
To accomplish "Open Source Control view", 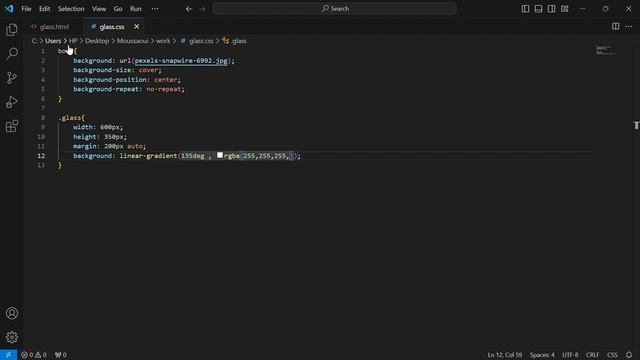I will click(12, 78).
